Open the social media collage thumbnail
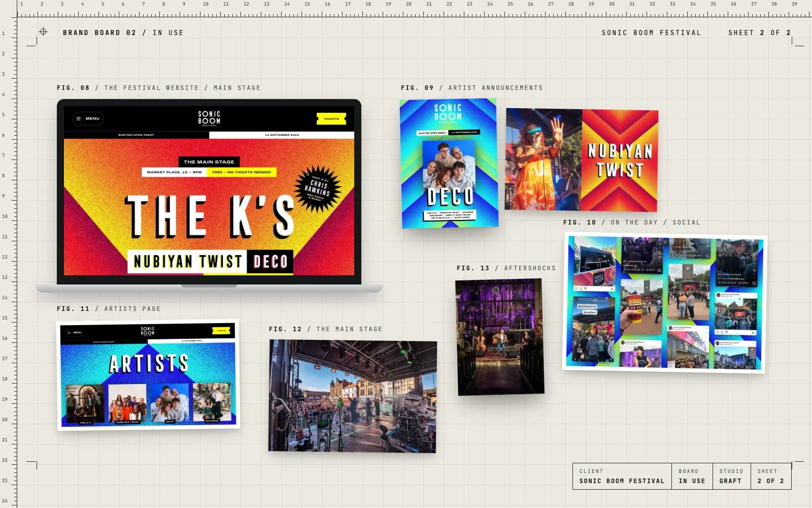 point(665,303)
